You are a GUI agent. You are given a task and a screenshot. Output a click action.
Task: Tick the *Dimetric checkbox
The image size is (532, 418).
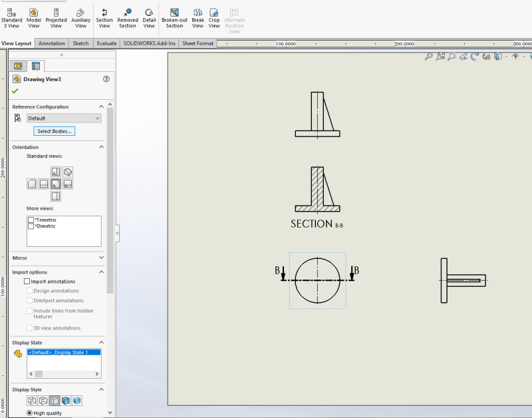click(31, 226)
